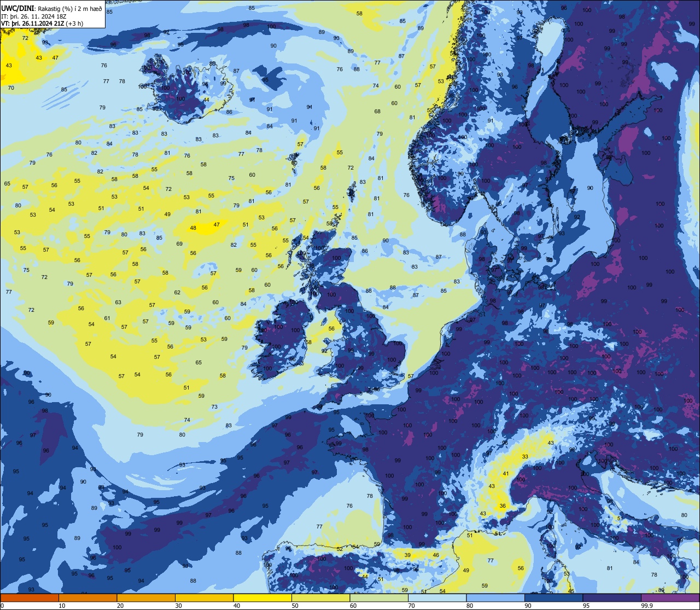
Task: Click the '10' legend tick label
Action: point(62,606)
